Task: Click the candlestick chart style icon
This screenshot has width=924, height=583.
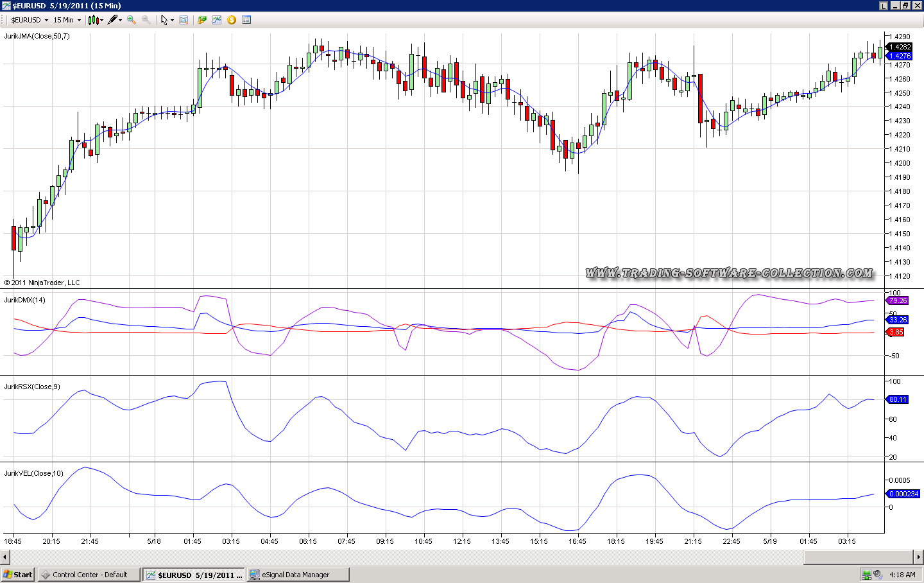Action: (x=94, y=20)
